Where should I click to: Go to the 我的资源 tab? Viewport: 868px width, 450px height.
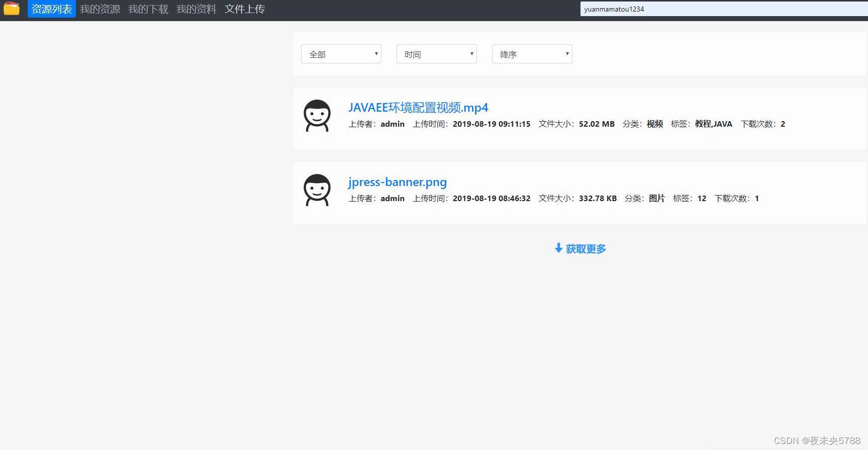(100, 9)
